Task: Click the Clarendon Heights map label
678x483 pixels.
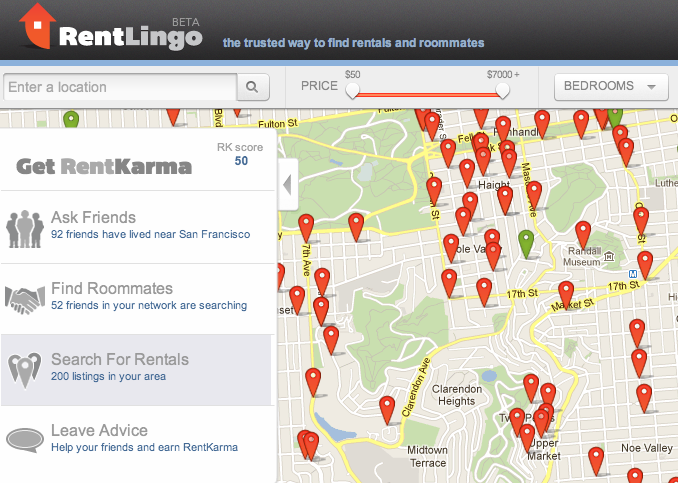Action: click(x=457, y=395)
